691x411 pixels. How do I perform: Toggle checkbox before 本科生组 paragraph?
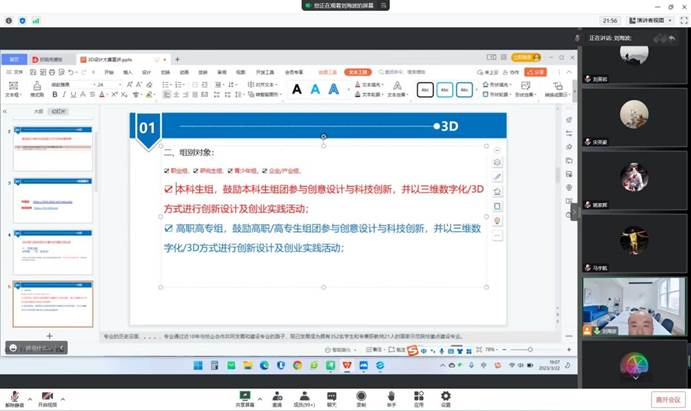[168, 189]
